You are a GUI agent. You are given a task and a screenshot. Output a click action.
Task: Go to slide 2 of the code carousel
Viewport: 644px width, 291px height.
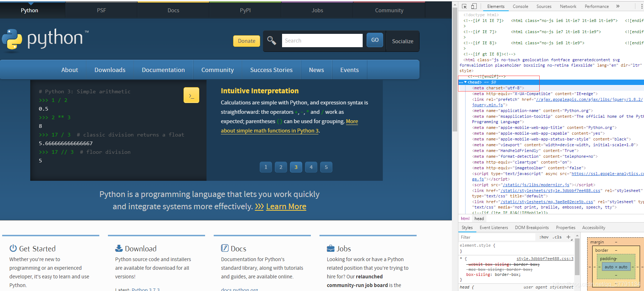click(281, 167)
